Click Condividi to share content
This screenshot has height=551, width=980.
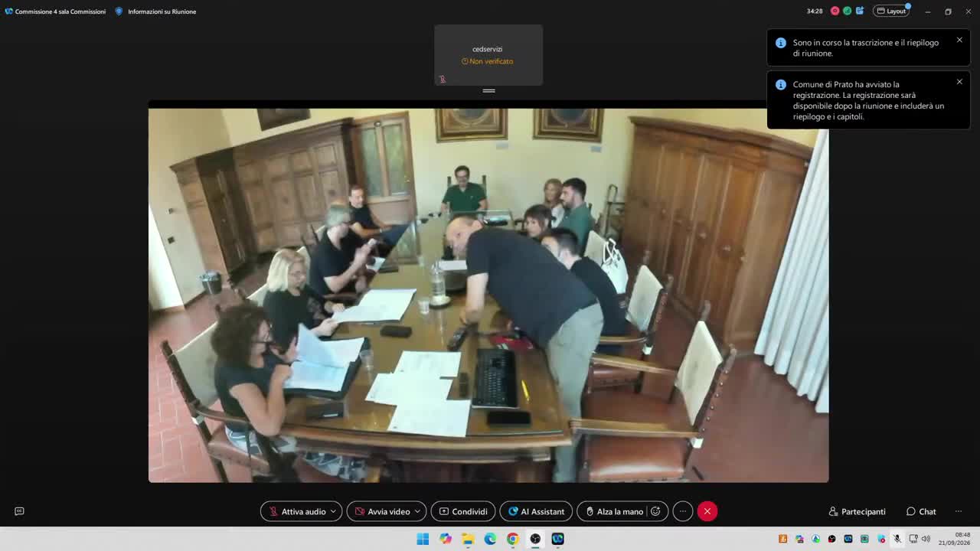click(x=463, y=511)
